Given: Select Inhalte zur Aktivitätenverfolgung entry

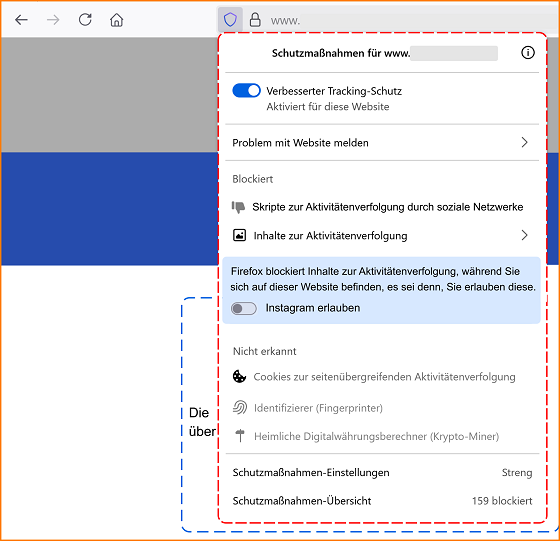Looking at the screenshot, I should pos(382,235).
